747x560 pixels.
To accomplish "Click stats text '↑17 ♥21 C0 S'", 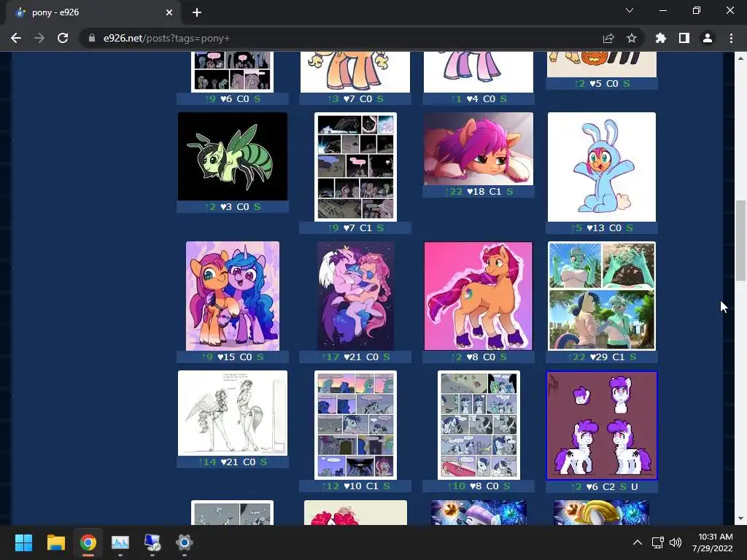I will [355, 357].
